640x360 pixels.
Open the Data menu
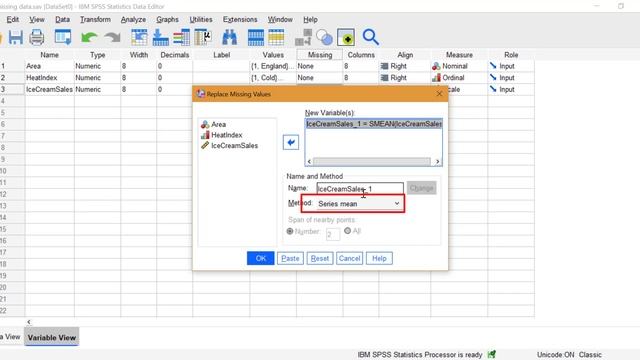tap(62, 20)
